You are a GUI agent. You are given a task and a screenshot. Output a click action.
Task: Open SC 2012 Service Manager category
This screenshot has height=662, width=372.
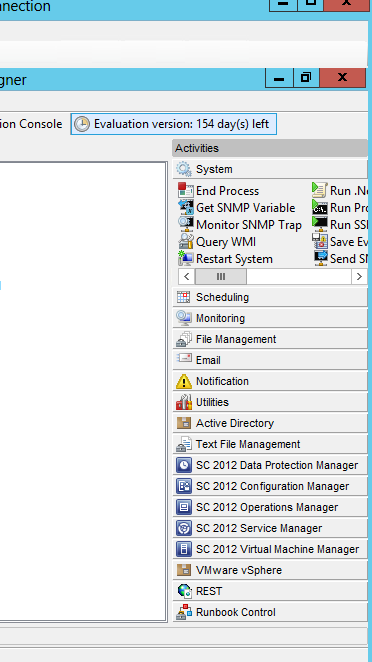(270, 528)
